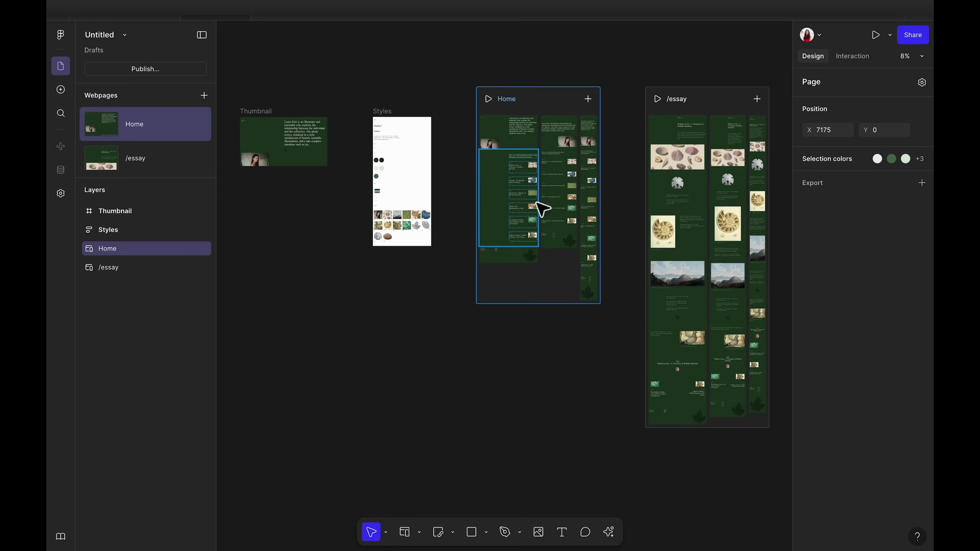The width and height of the screenshot is (980, 551).
Task: Open the Figma main menu logo
Action: (60, 35)
